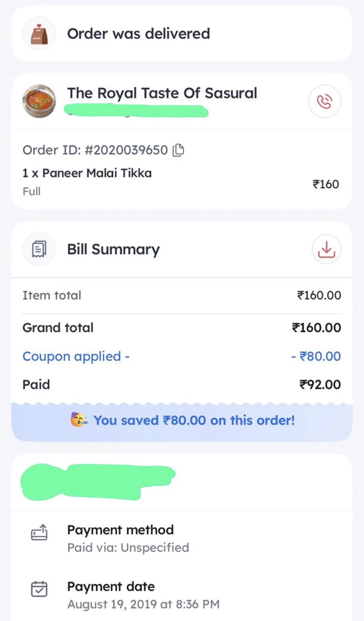This screenshot has height=621, width=364.
Task: Call the restaurant using the phone icon
Action: 325,101
